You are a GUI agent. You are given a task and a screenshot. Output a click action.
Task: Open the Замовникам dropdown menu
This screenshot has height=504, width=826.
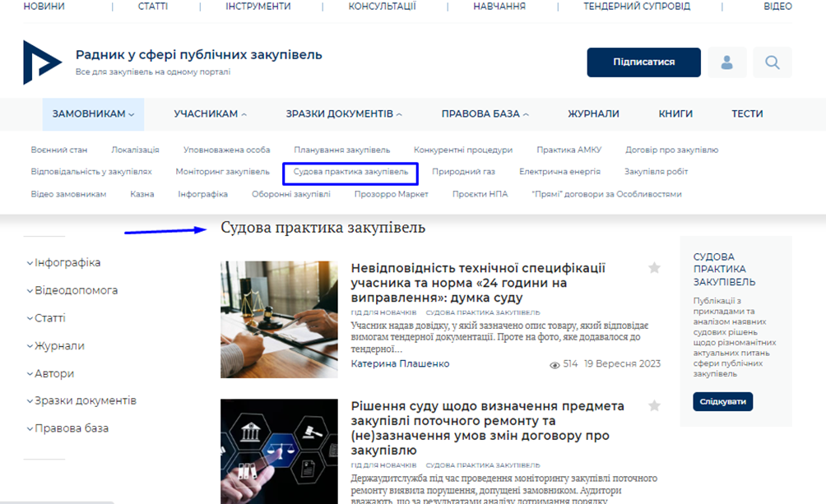pos(93,114)
